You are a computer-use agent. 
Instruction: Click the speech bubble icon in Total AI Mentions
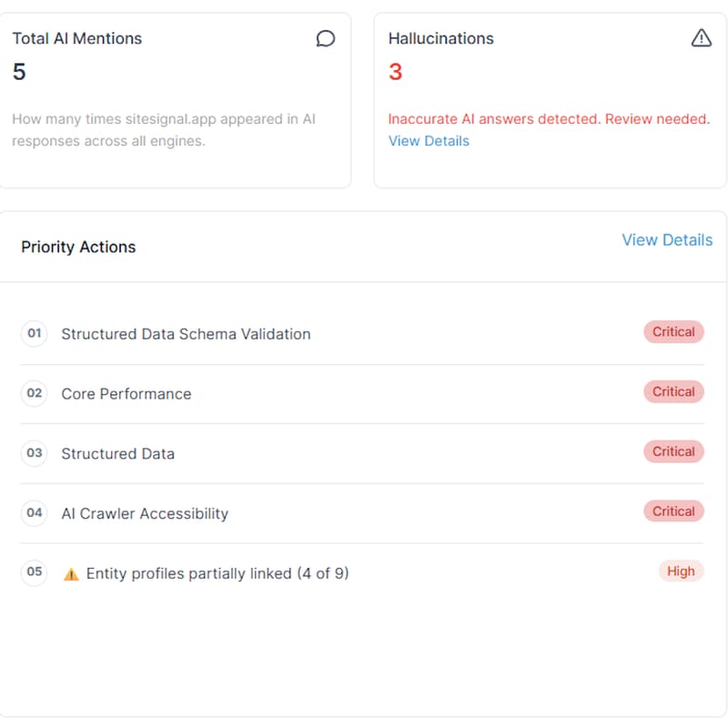tap(326, 38)
